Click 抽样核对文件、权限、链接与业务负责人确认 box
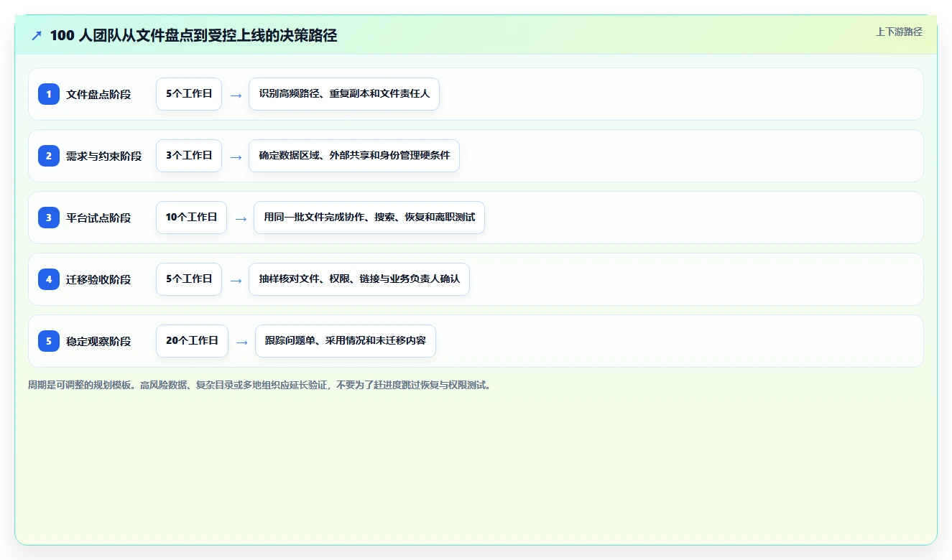The height and width of the screenshot is (560, 952). tap(359, 279)
